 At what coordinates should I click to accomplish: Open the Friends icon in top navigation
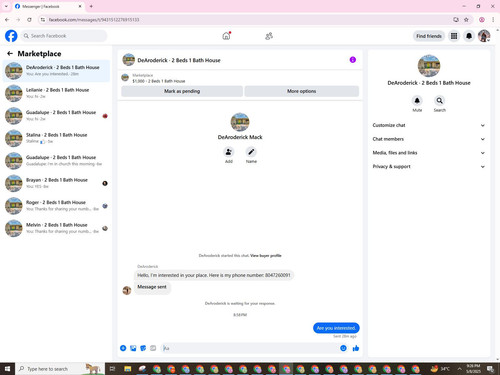269,36
